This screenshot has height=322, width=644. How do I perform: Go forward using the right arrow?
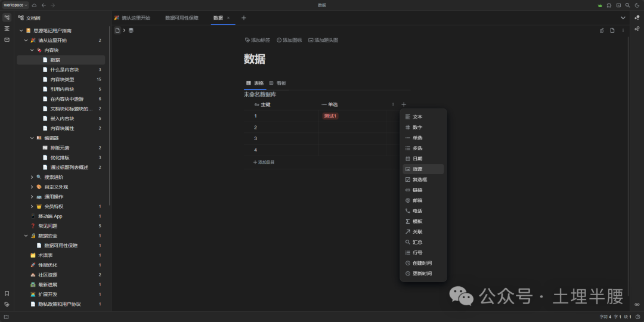click(52, 5)
